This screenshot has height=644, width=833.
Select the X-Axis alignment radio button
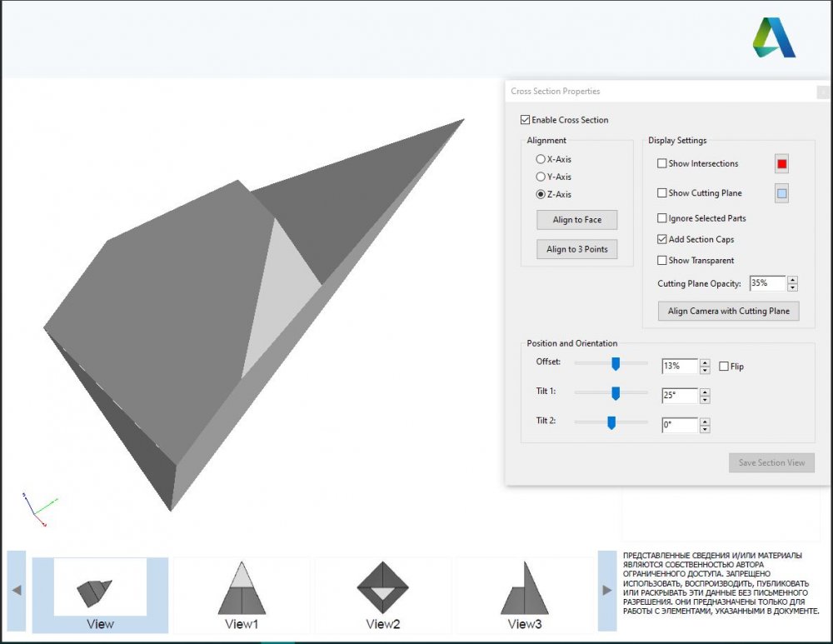point(541,159)
